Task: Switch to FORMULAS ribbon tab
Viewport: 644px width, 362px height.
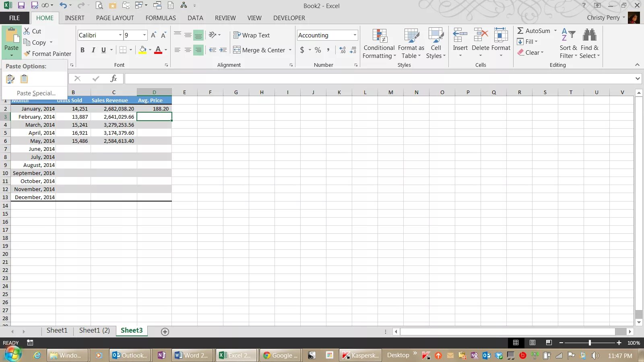Action: click(161, 18)
